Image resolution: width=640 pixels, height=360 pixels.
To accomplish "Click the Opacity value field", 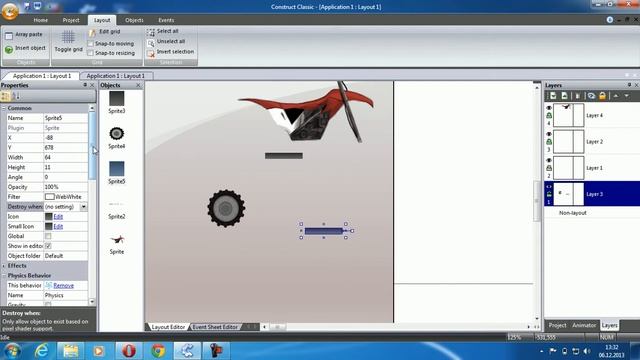I will [65, 187].
